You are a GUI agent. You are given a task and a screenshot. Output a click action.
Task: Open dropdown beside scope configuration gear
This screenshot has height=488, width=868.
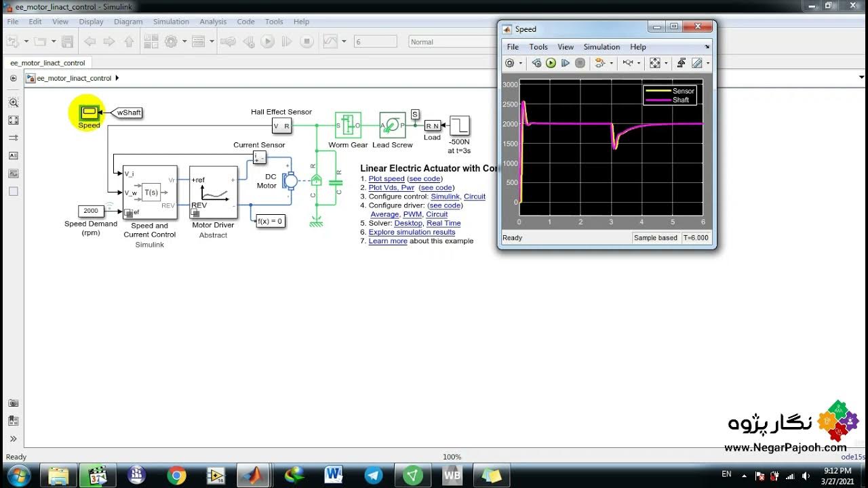[x=521, y=63]
